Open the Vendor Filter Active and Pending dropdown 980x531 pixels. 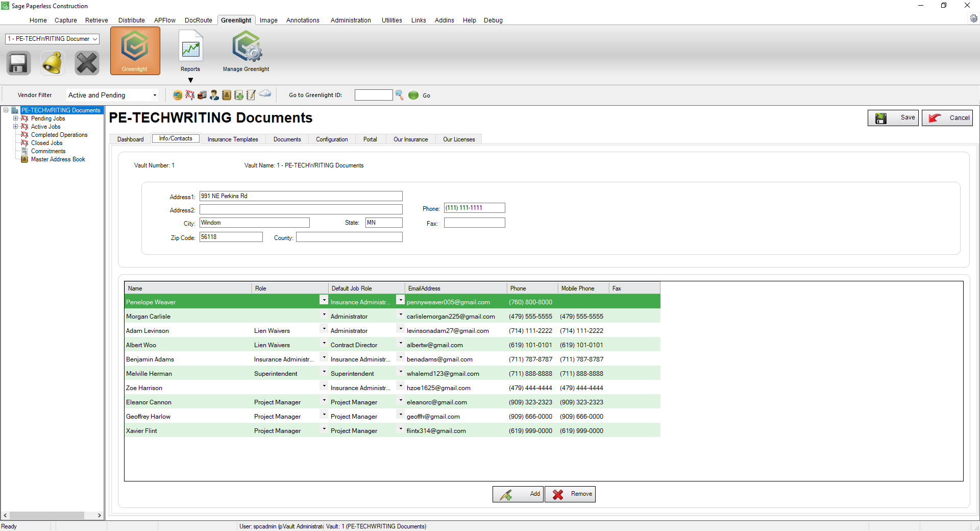click(x=112, y=95)
